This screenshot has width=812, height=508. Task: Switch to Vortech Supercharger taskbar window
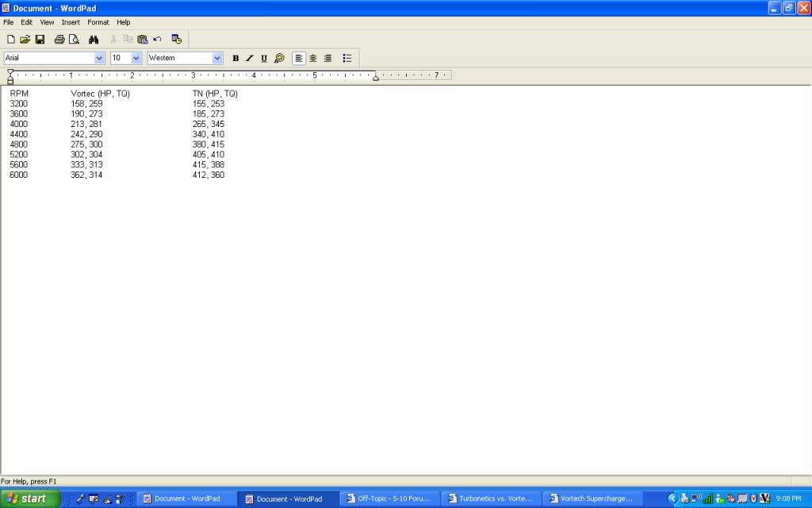(x=593, y=498)
